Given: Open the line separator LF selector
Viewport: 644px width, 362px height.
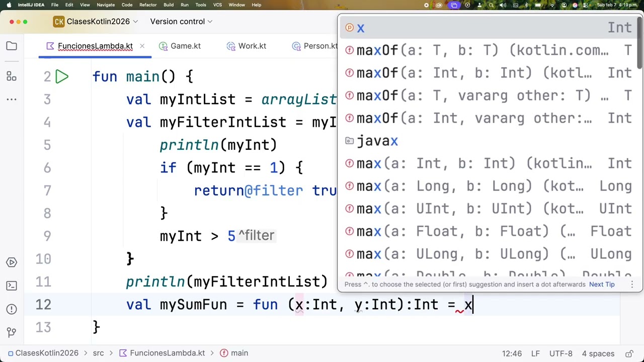Looking at the screenshot, I should tap(535, 353).
